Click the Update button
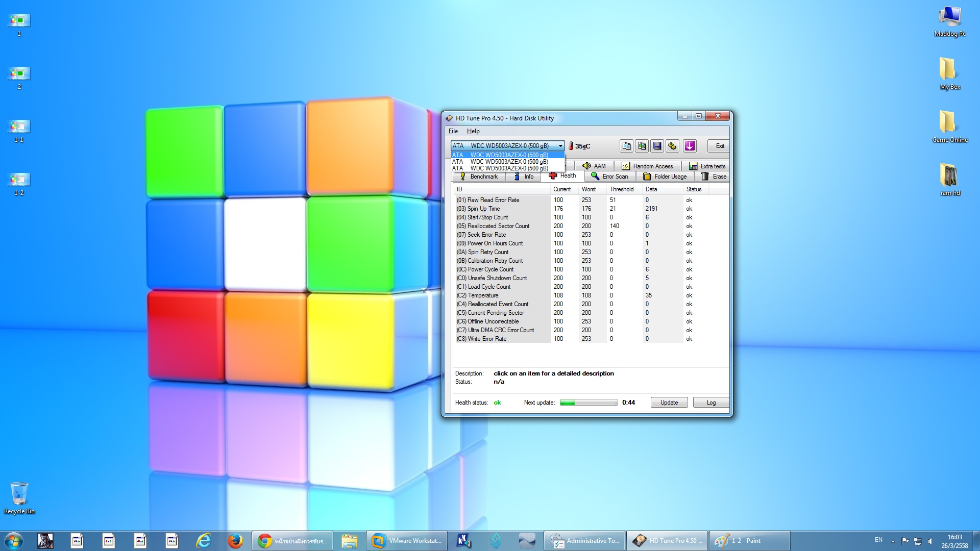The width and height of the screenshot is (980, 551). coord(669,403)
